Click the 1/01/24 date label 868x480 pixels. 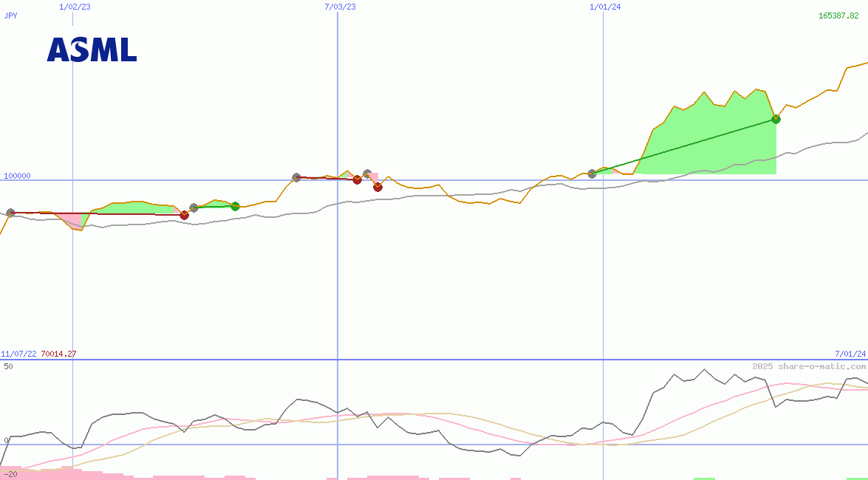tap(604, 7)
